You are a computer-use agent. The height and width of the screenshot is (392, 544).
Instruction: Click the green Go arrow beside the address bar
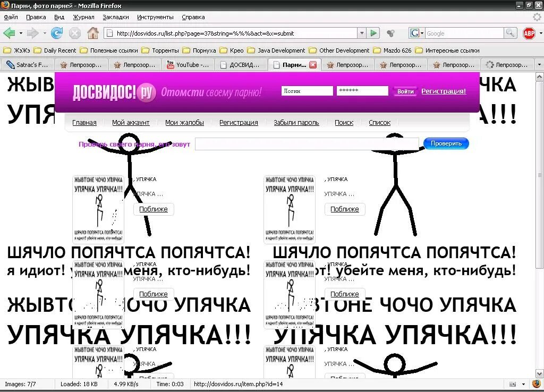tap(373, 33)
